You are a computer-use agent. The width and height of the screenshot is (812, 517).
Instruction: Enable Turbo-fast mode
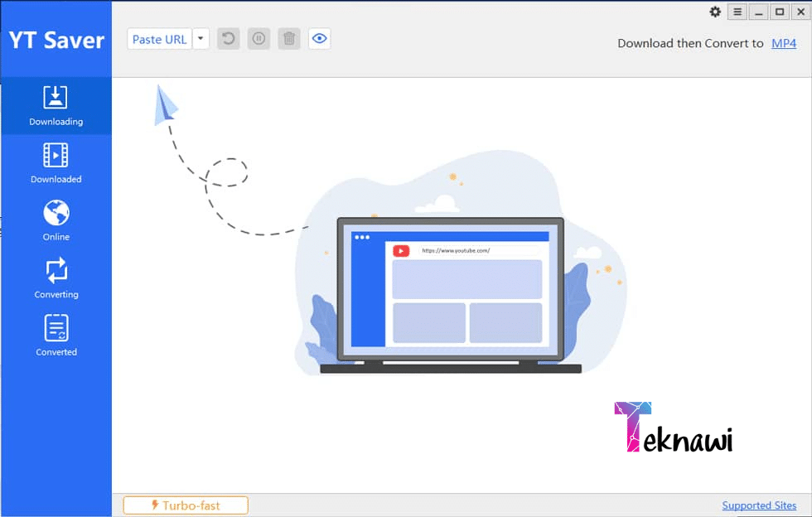186,505
